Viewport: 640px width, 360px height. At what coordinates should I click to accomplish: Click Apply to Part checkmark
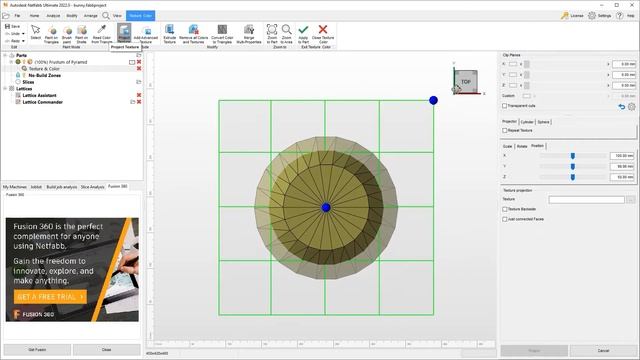click(303, 34)
